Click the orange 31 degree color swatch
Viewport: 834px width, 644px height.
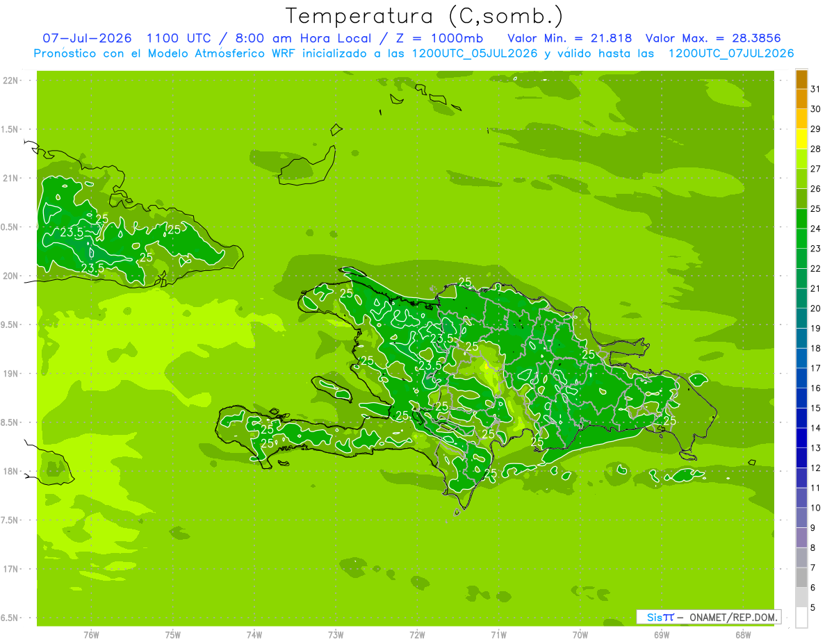pyautogui.click(x=801, y=81)
